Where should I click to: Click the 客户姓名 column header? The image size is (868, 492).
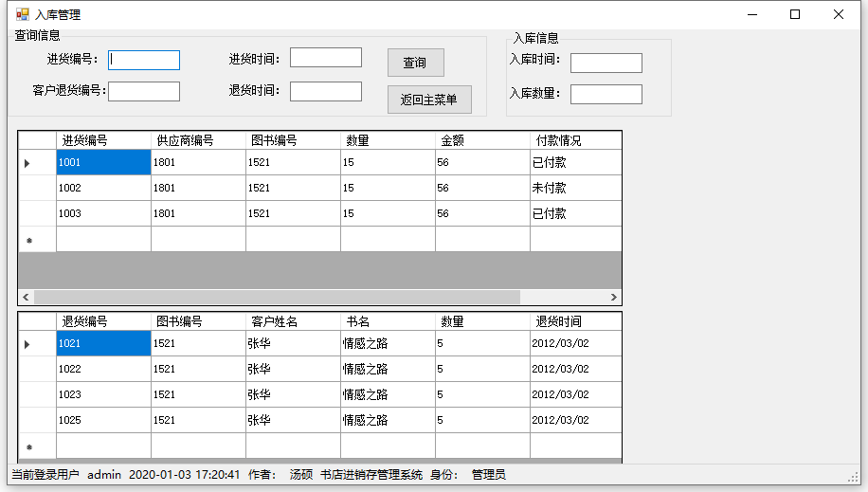pos(293,321)
